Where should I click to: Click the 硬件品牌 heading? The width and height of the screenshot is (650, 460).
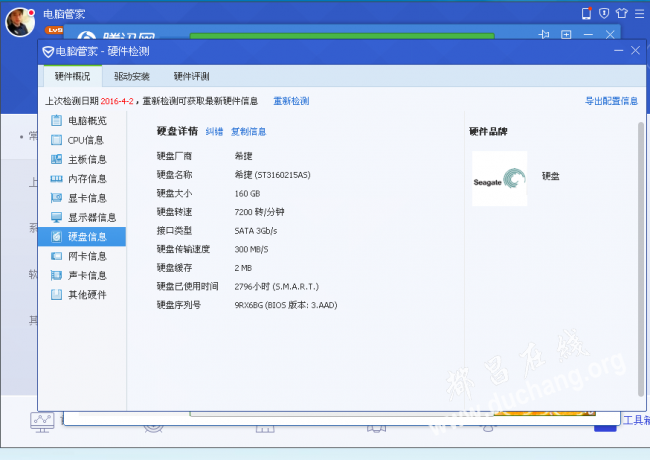pos(488,132)
